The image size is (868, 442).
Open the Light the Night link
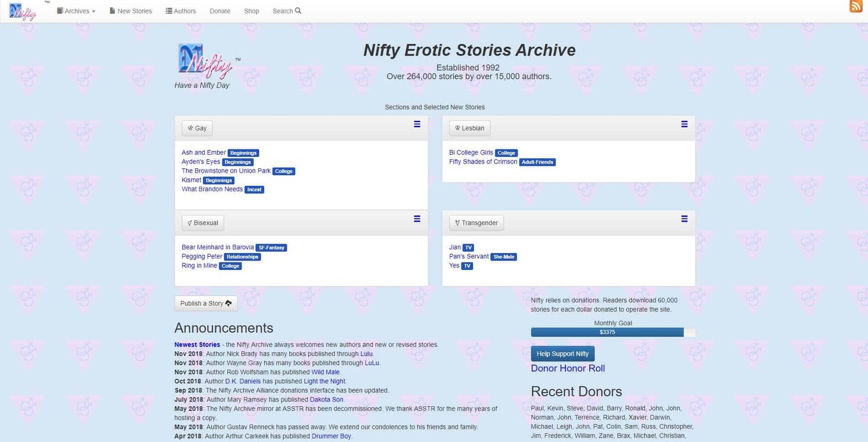(324, 381)
